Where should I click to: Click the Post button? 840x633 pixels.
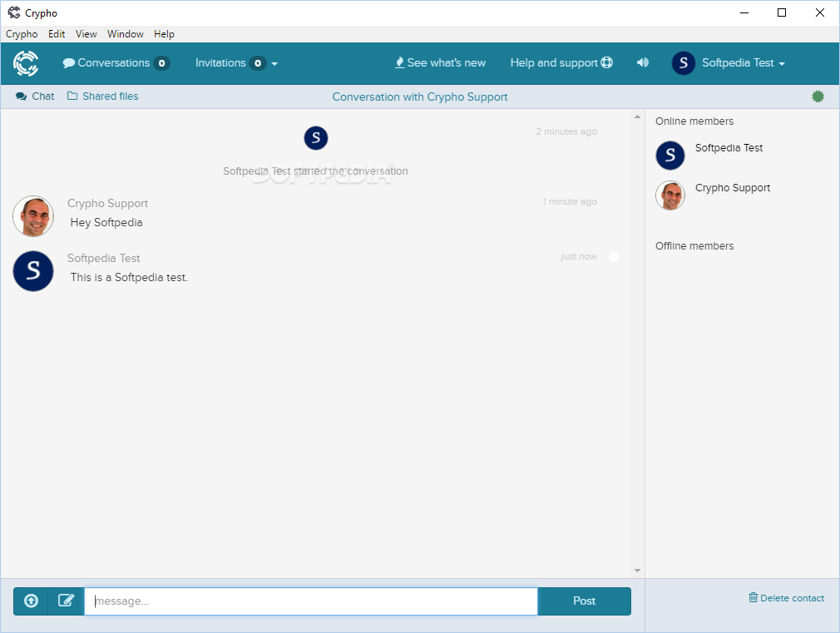click(x=584, y=601)
